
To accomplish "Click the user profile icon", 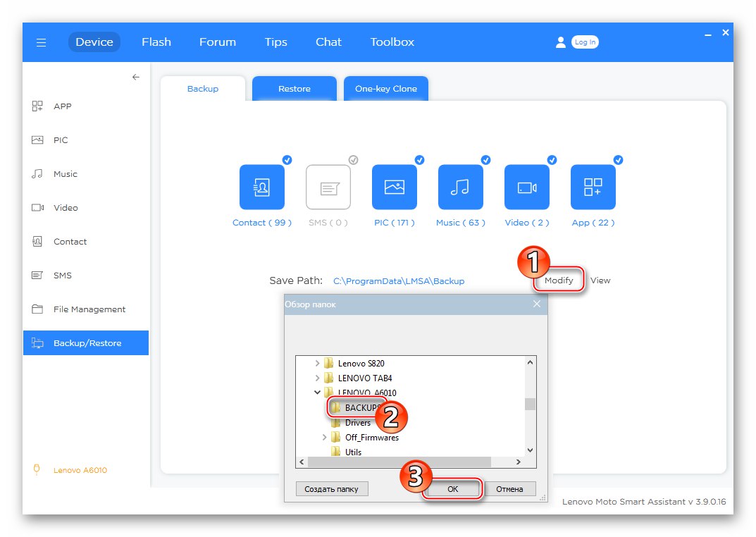I will click(x=560, y=42).
